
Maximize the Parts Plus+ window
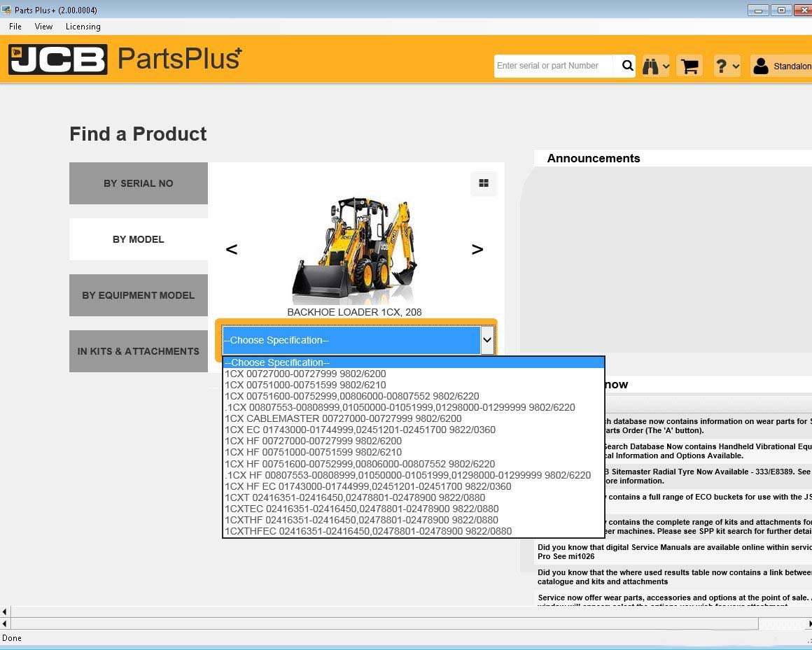point(781,10)
